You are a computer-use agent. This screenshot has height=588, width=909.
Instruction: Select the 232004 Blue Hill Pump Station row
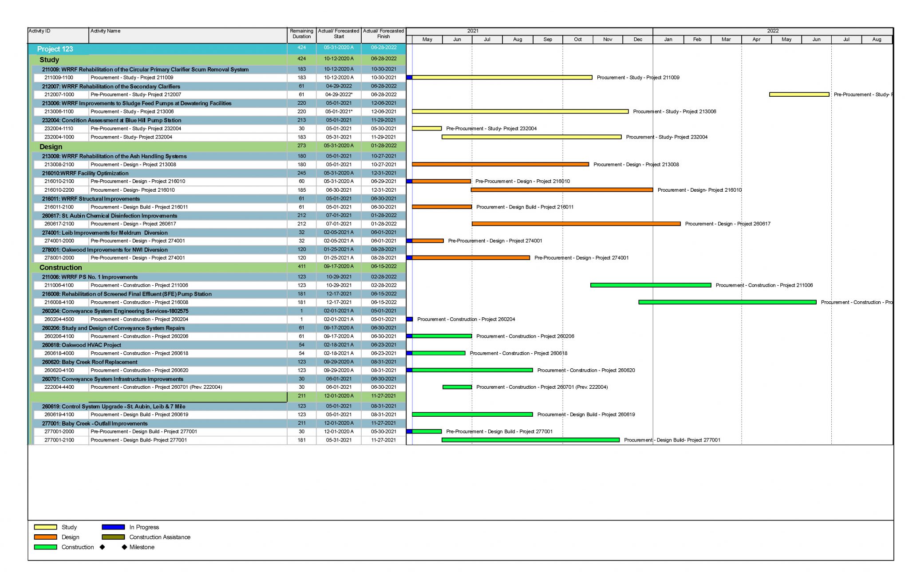[219, 120]
